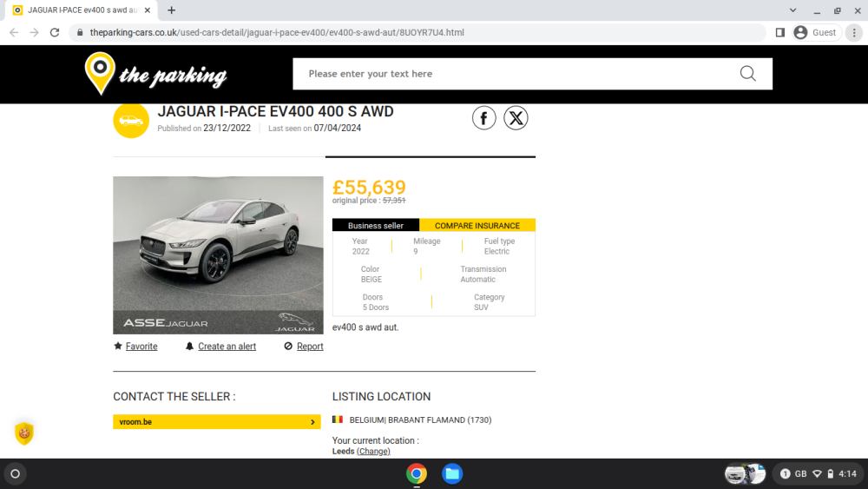Image resolution: width=868 pixels, height=489 pixels.
Task: Click the vroom.be chevron arrow
Action: pyautogui.click(x=312, y=422)
